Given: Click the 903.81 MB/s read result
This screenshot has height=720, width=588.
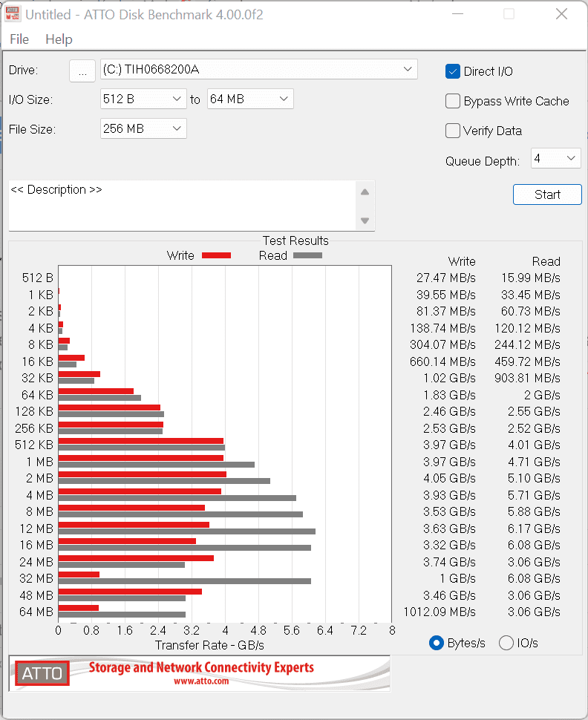Looking at the screenshot, I should tap(527, 378).
